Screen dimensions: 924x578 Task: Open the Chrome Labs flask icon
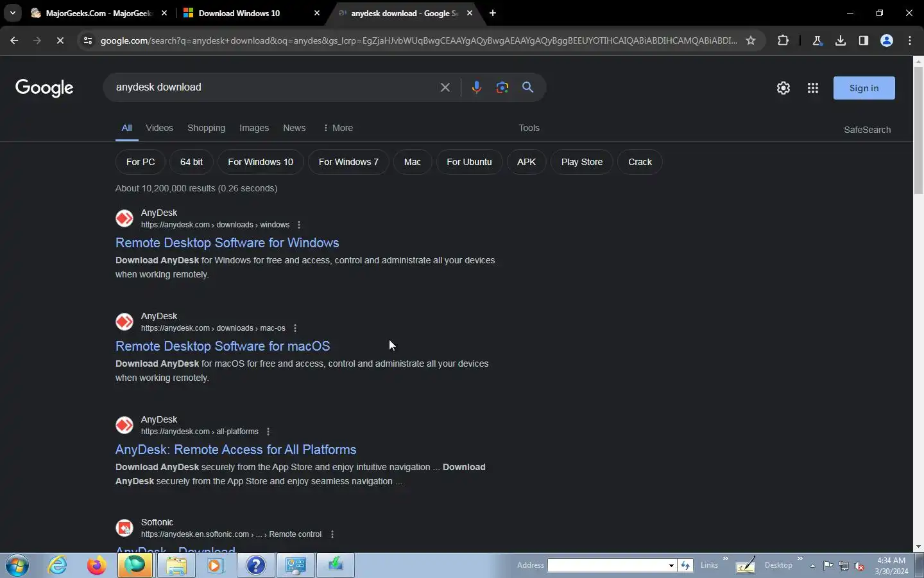click(x=817, y=40)
